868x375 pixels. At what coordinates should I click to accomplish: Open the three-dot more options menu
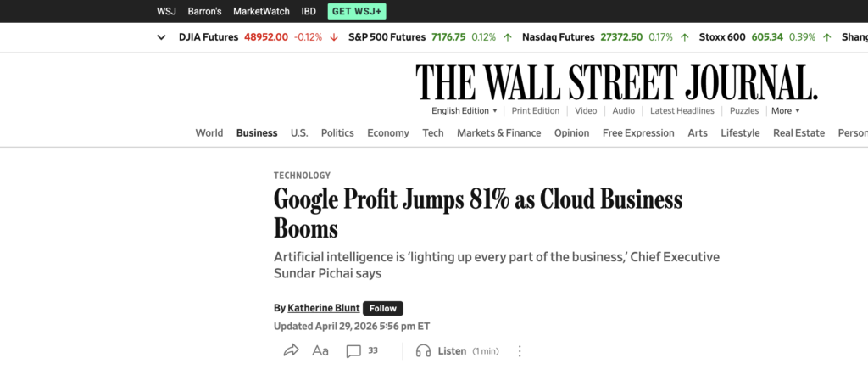click(520, 350)
